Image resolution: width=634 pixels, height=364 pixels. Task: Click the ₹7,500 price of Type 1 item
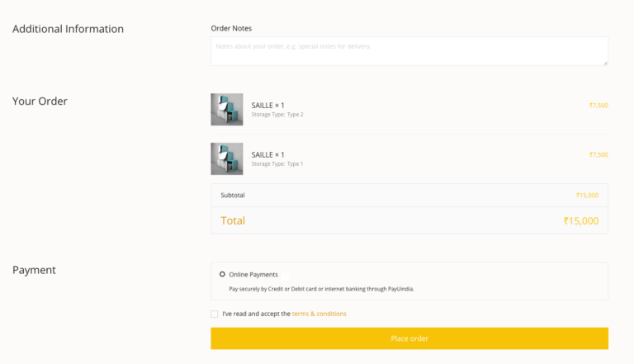point(599,154)
